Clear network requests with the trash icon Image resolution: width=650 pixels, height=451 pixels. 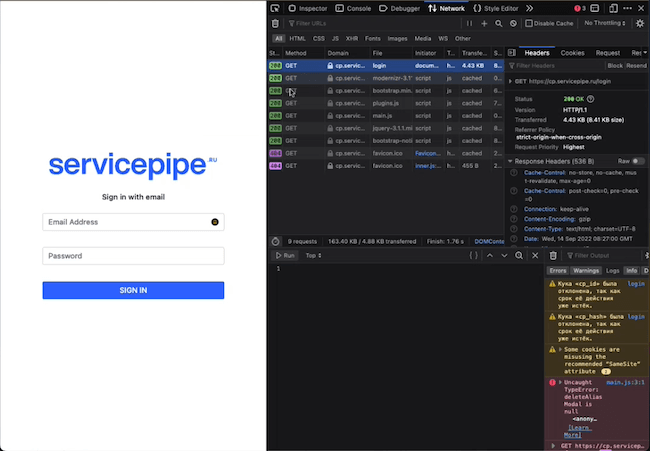coord(275,24)
